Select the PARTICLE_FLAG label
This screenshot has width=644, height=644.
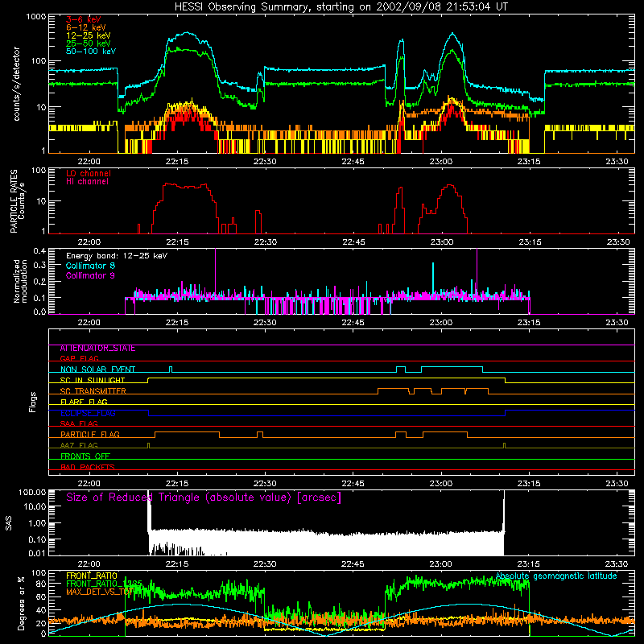click(90, 435)
